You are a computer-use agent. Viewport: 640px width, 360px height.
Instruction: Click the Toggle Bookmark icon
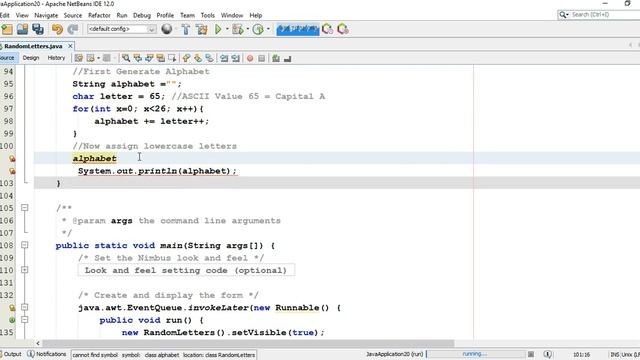click(209, 58)
